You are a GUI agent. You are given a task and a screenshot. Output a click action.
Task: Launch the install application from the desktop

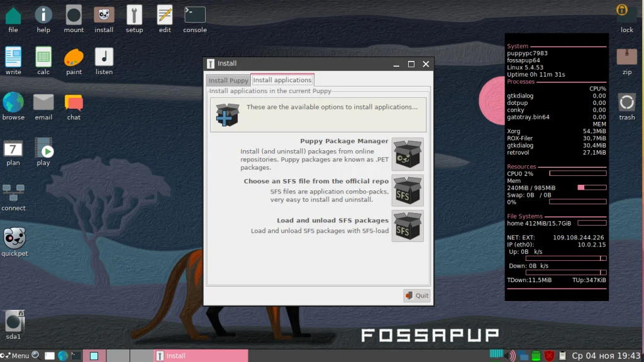(x=104, y=15)
